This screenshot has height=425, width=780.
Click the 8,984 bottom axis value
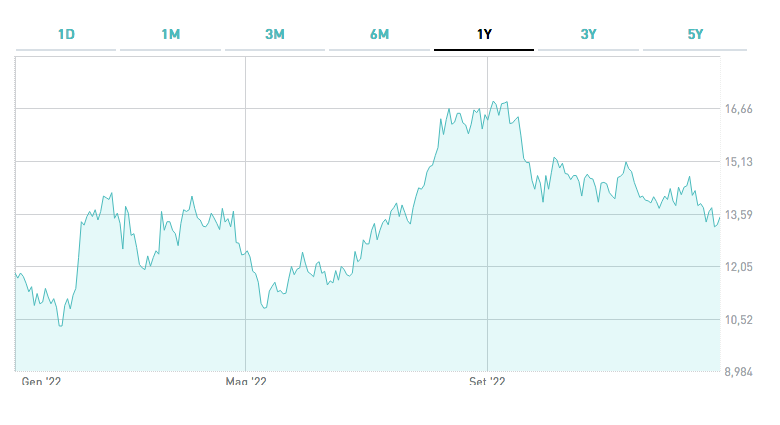click(x=738, y=372)
